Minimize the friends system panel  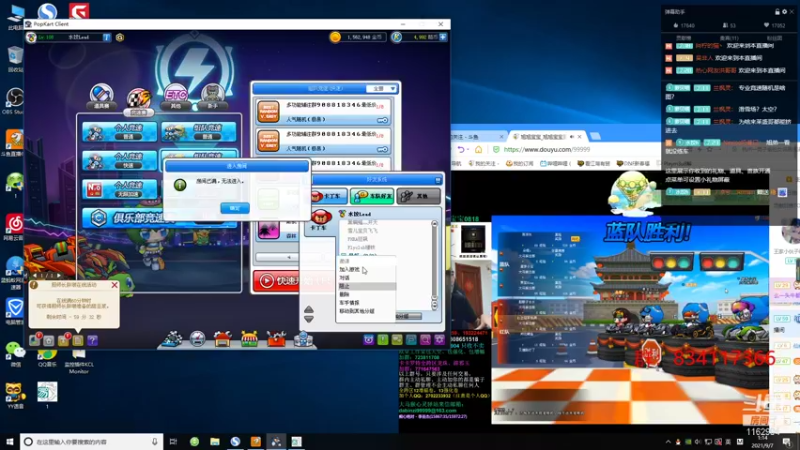click(x=438, y=180)
